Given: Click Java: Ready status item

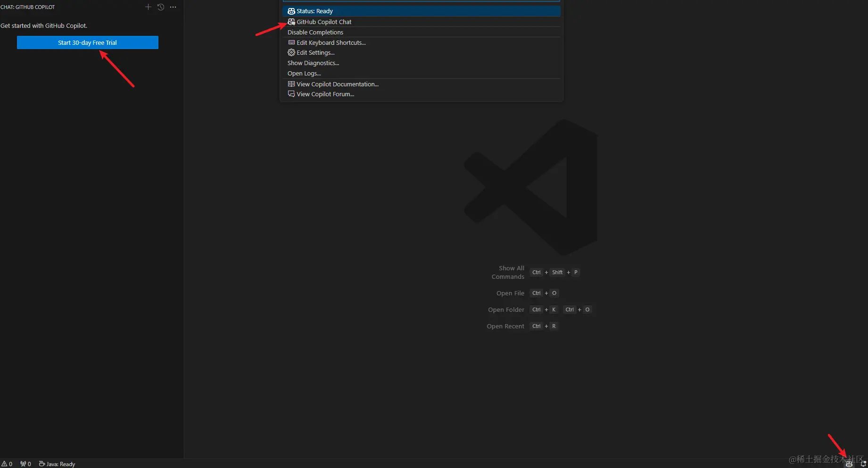Looking at the screenshot, I should pos(57,464).
